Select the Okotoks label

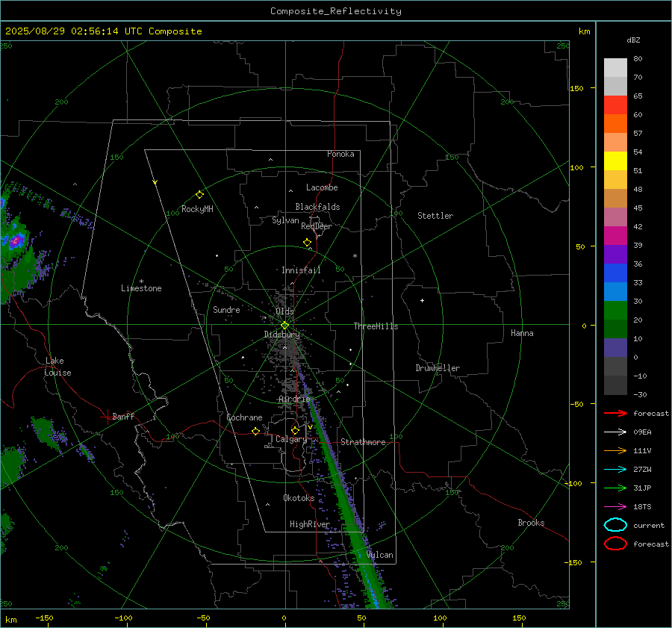(299, 498)
